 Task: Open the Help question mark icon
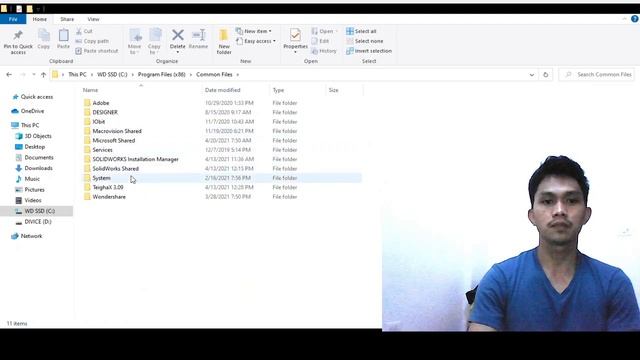click(x=635, y=19)
